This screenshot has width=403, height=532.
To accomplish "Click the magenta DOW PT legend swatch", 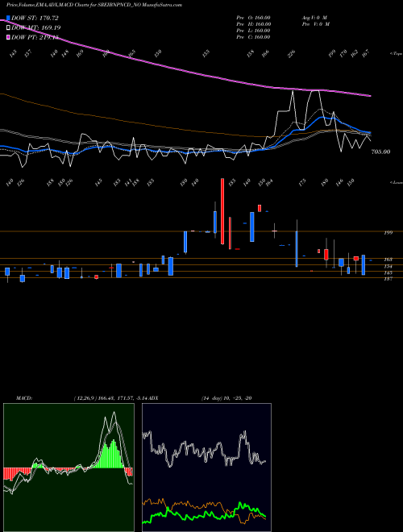I will tap(8, 37).
